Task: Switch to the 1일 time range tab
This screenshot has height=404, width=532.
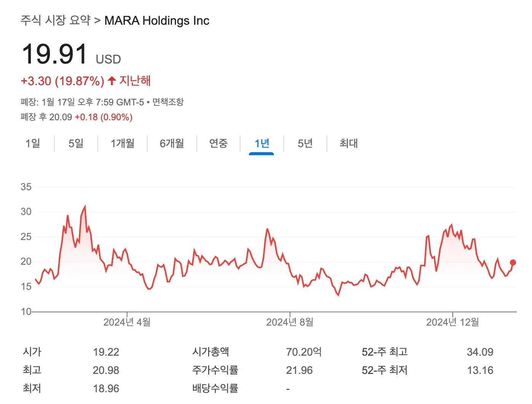Action: click(32, 143)
